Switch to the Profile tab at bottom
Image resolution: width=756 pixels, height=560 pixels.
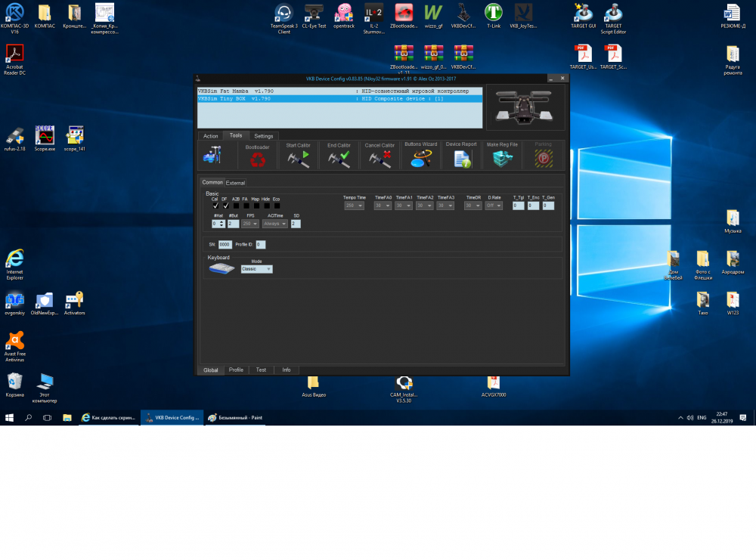coord(236,370)
